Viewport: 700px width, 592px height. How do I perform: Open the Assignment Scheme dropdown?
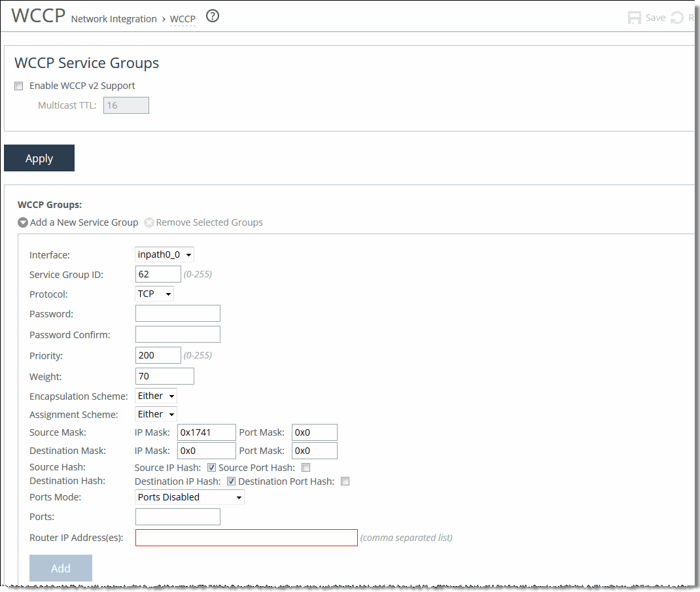[156, 413]
